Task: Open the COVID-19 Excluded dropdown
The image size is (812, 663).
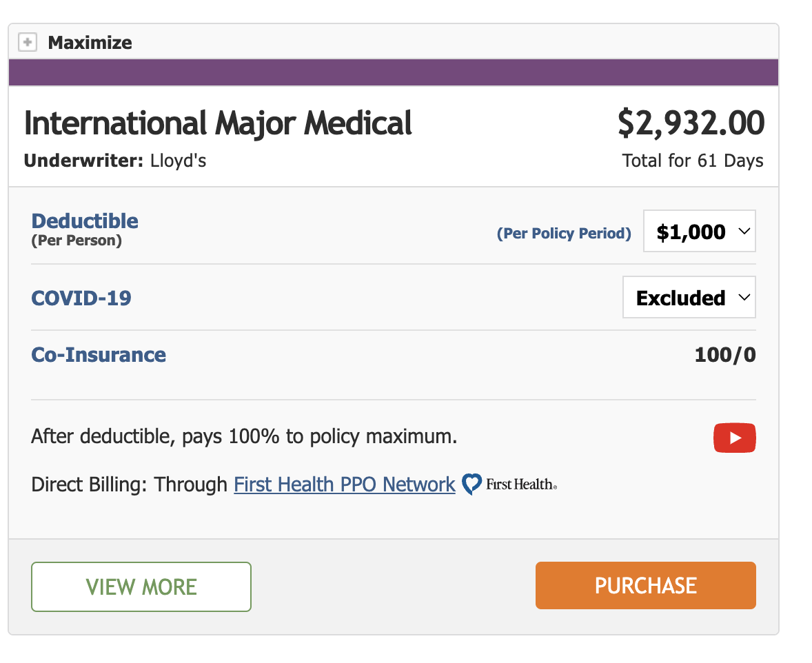Action: pos(689,298)
